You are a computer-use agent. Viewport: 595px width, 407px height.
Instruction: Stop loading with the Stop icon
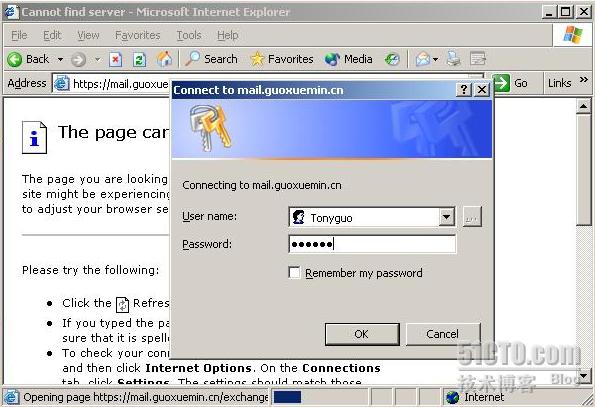tap(116, 59)
